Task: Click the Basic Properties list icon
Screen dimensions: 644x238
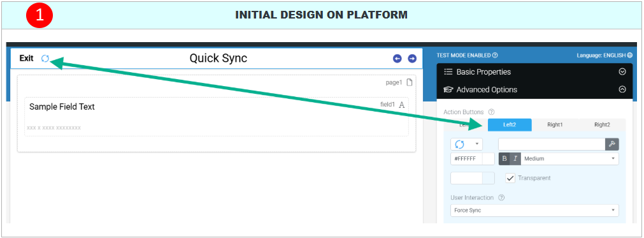Action: coord(448,72)
